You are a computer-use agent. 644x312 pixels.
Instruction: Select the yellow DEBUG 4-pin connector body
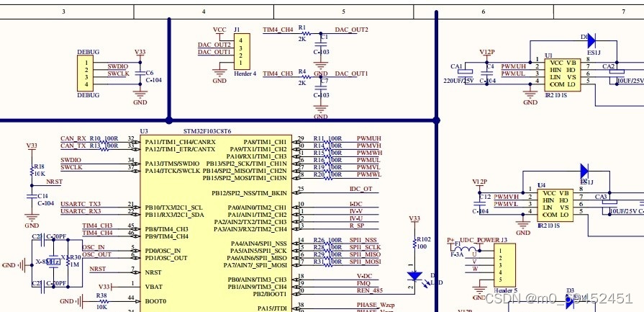85,73
